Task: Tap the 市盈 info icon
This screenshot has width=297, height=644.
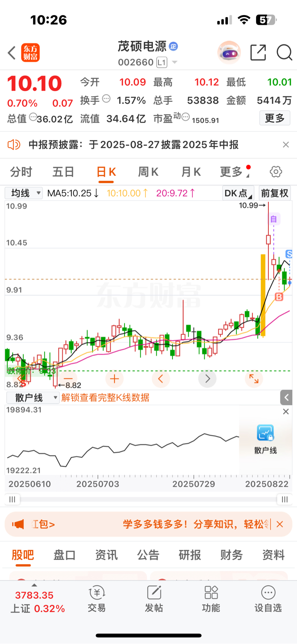Action: coord(186,117)
